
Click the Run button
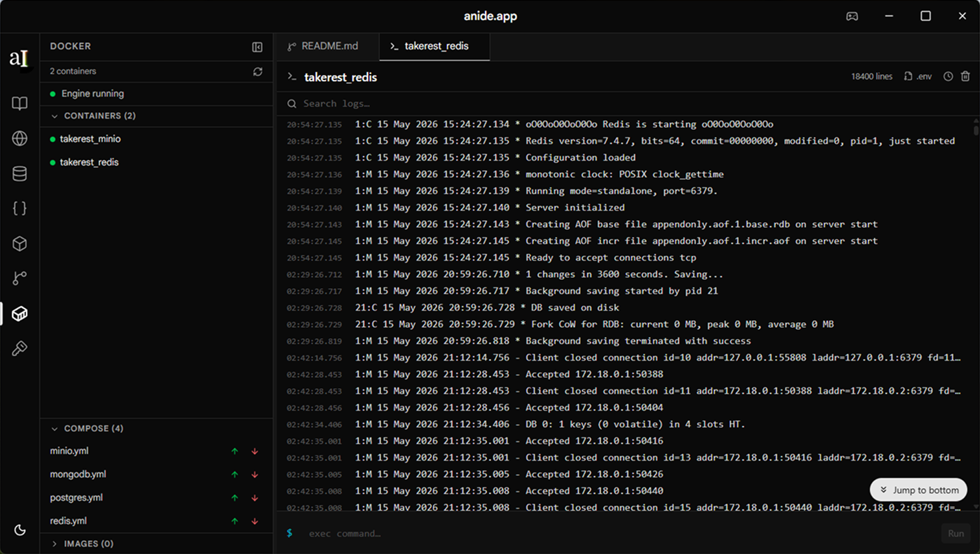pyautogui.click(x=956, y=533)
